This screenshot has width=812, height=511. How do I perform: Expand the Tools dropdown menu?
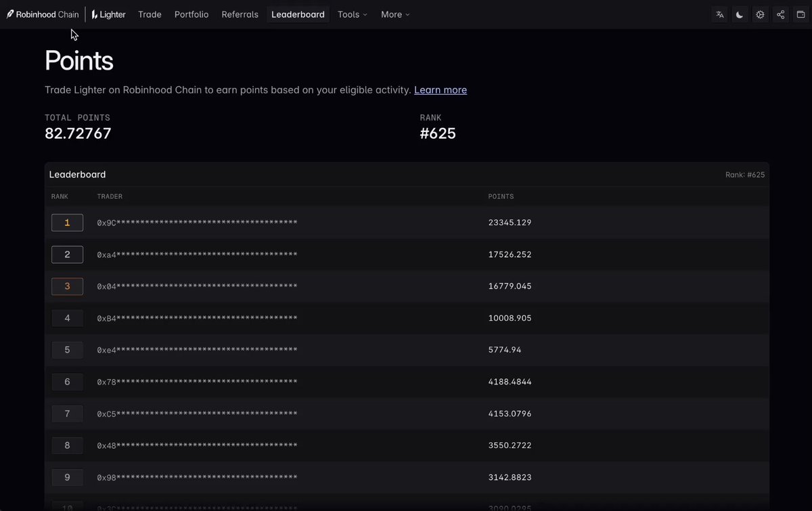click(353, 14)
